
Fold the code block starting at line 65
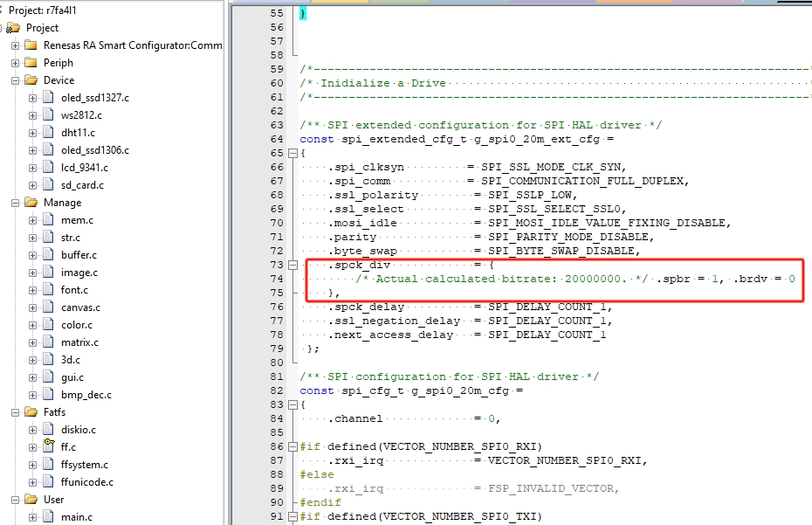pyautogui.click(x=292, y=154)
